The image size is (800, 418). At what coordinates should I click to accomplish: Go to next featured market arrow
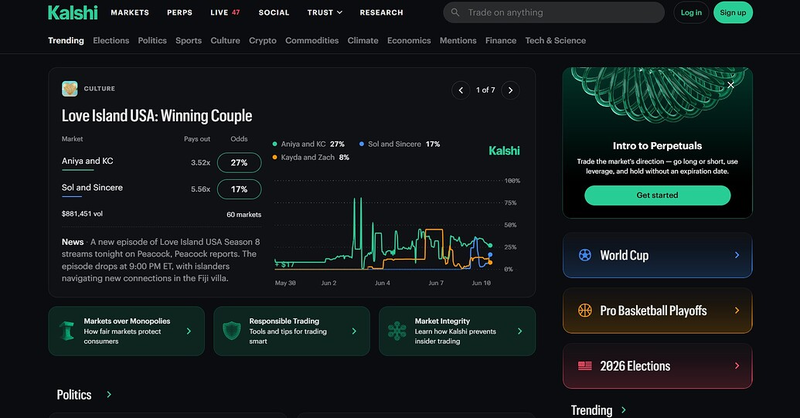tap(510, 90)
